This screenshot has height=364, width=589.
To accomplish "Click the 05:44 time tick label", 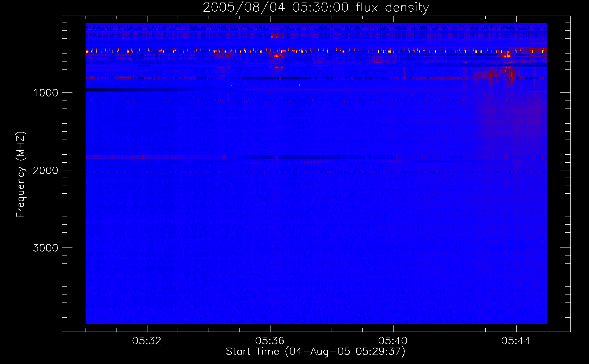I will click(516, 341).
